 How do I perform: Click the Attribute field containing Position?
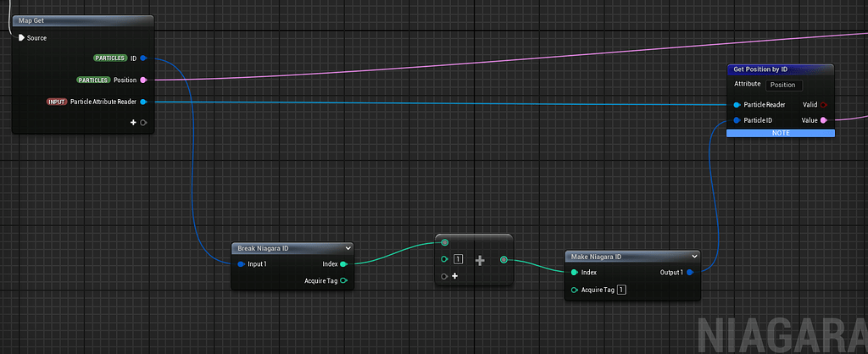click(784, 85)
